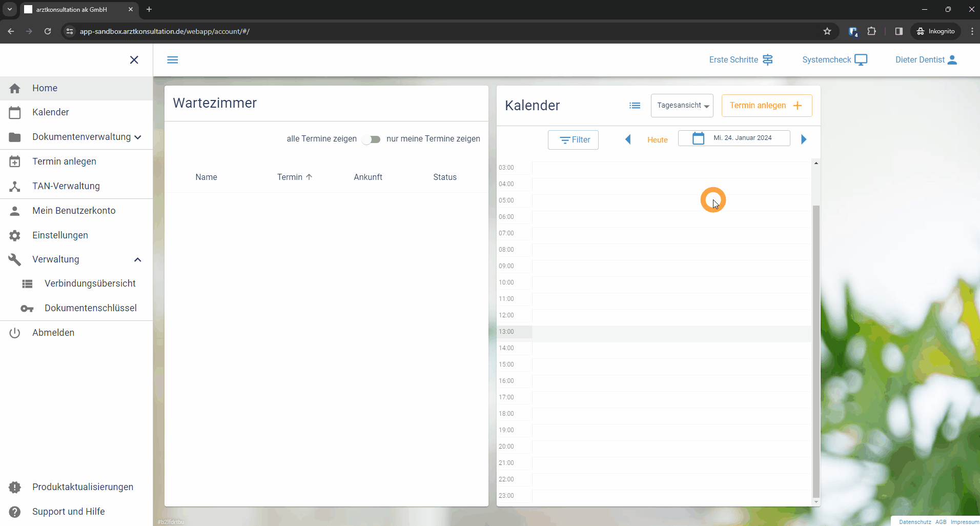Open TAN-Verwaltung in sidebar

[x=66, y=186]
